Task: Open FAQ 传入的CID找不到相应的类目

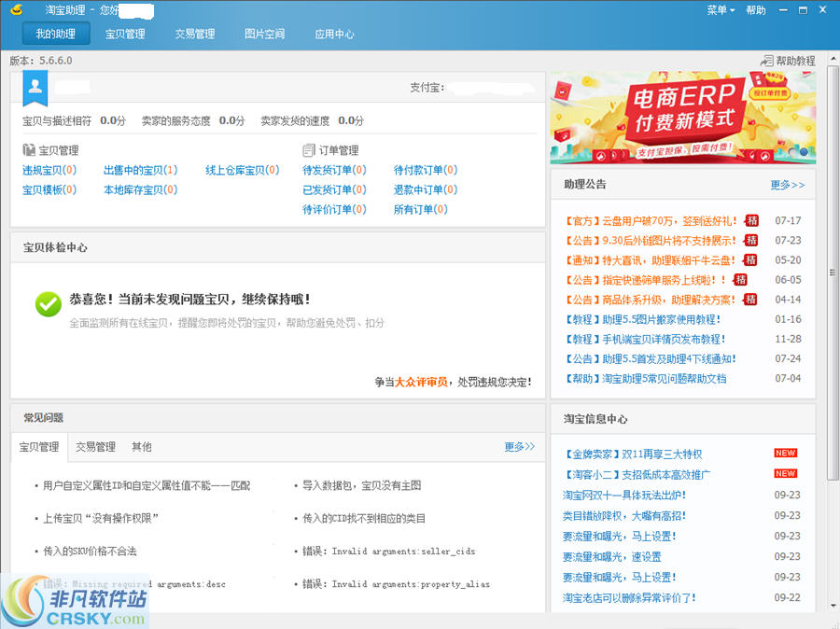Action: coord(364,519)
